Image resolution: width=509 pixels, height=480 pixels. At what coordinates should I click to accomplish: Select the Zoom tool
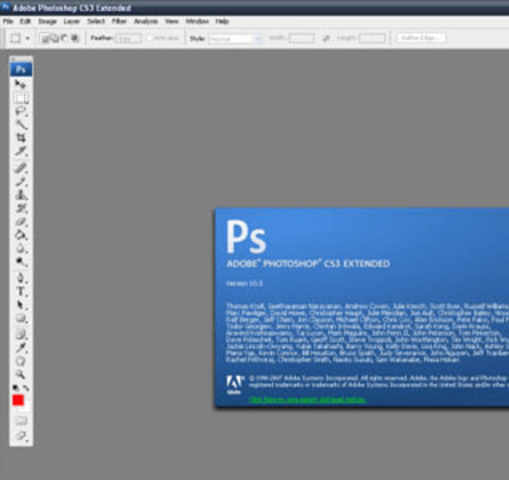tap(21, 374)
